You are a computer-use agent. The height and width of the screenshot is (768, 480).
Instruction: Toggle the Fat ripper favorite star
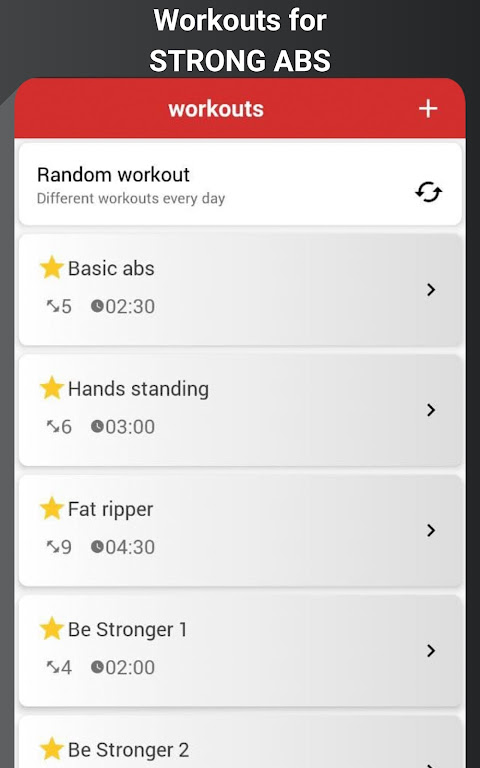click(52, 508)
